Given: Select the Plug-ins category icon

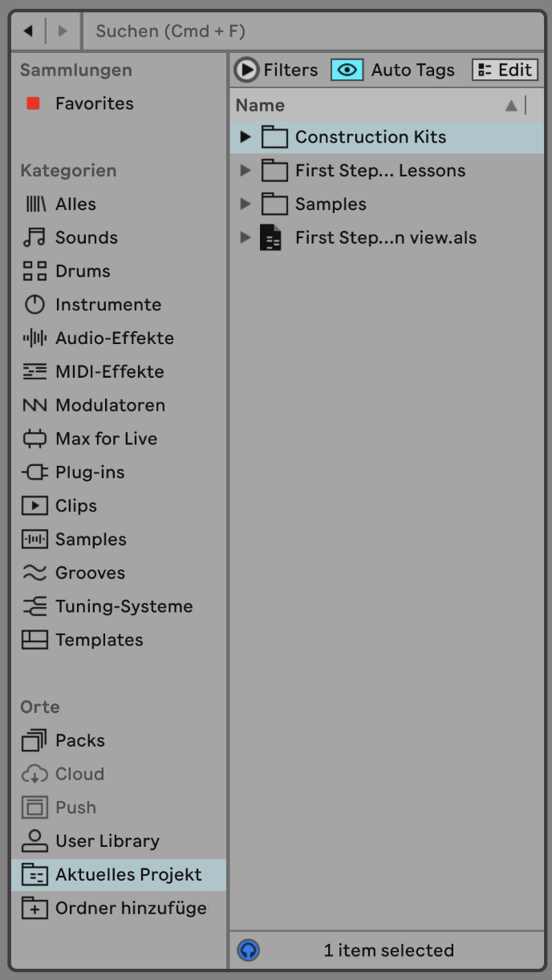Looking at the screenshot, I should 34,472.
